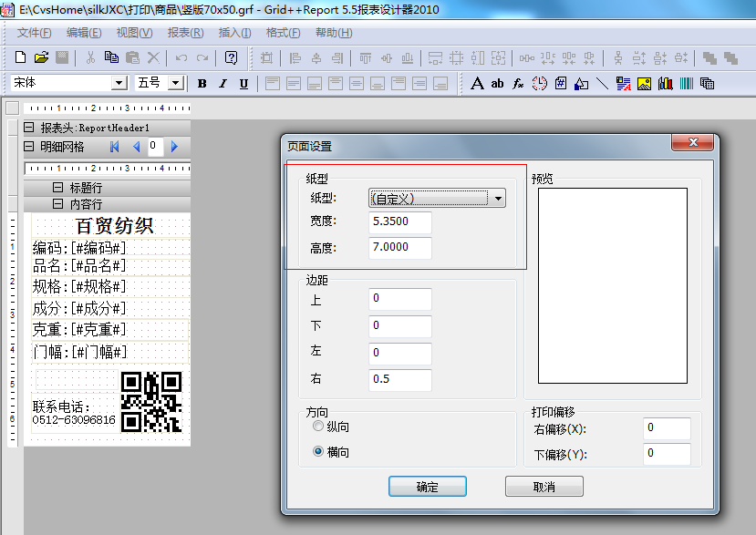The image size is (756, 535).
Task: Collapse the 内容行 content row
Action: [57, 204]
